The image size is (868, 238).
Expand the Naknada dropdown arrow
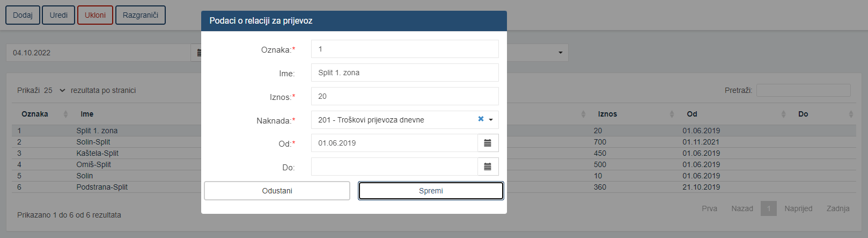coord(491,120)
